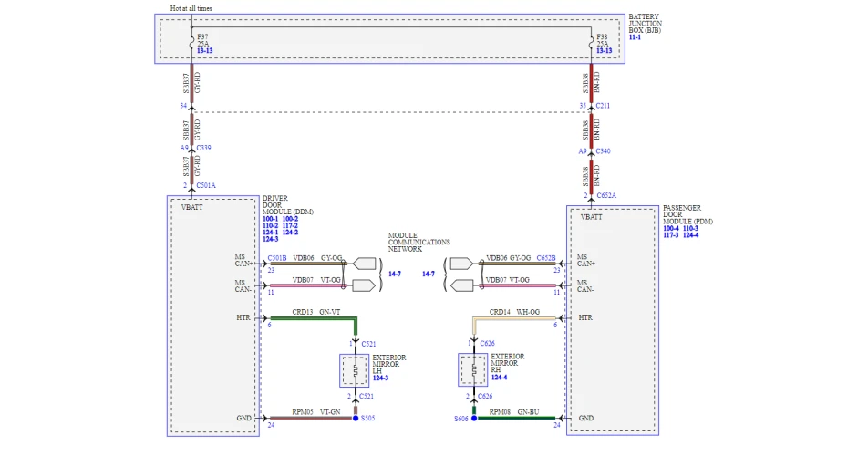The width and height of the screenshot is (868, 456).
Task: Select the Exterior Mirror RH heater symbol
Action: (472, 369)
